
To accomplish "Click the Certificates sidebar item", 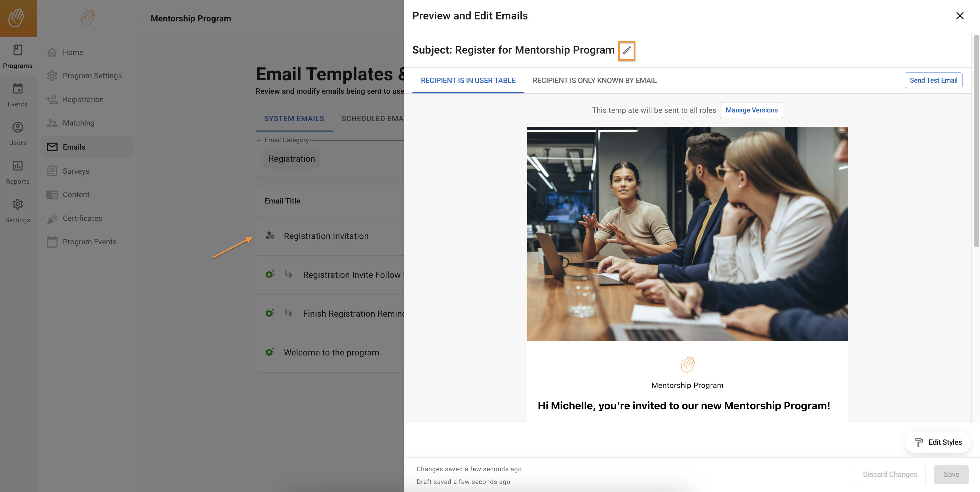I will point(82,218).
